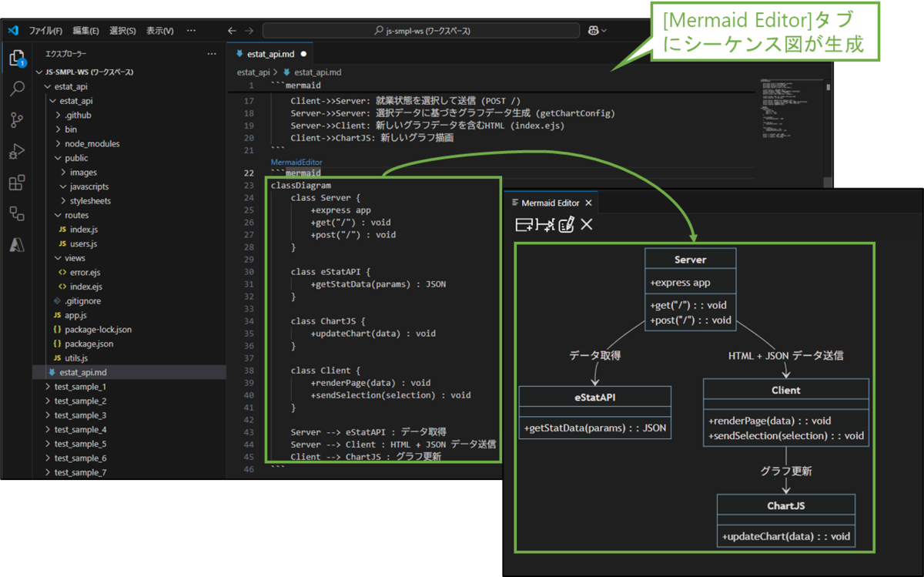924x577 pixels.
Task: Click the ChartJS class box in diagram
Action: pos(785,520)
